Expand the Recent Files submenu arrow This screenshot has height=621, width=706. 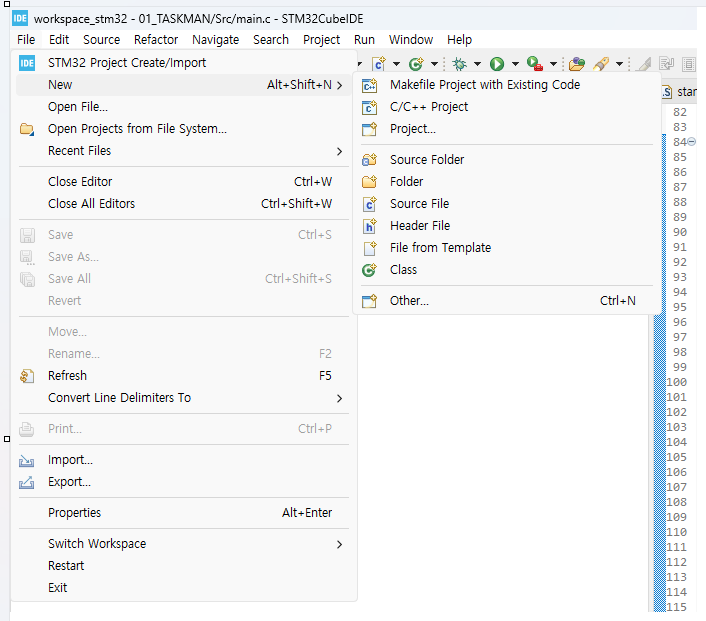tap(339, 151)
